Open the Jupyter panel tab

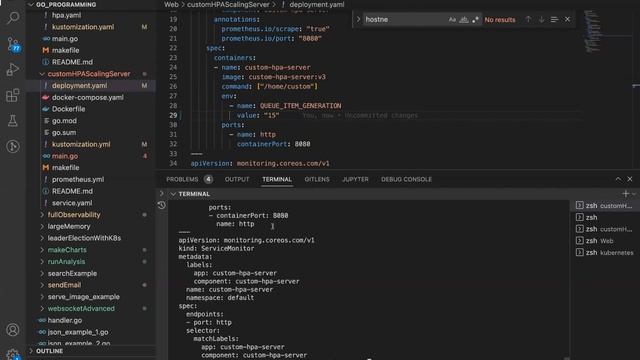coord(355,179)
